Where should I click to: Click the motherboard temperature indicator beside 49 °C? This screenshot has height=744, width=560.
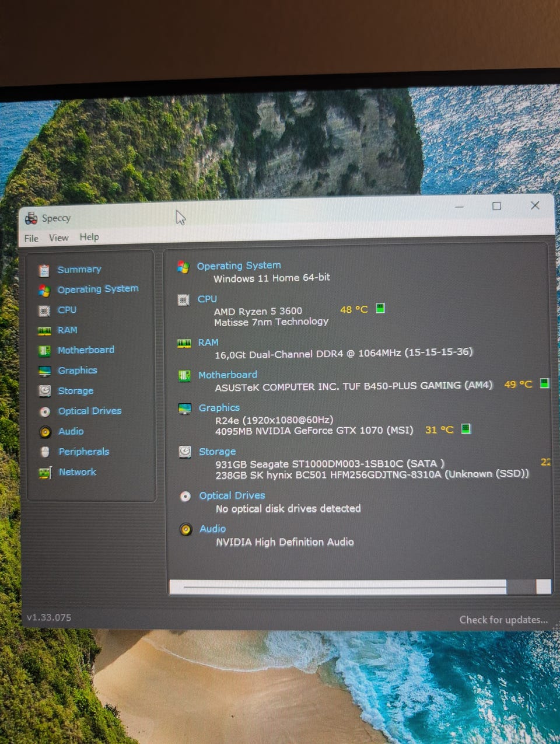[x=544, y=383]
